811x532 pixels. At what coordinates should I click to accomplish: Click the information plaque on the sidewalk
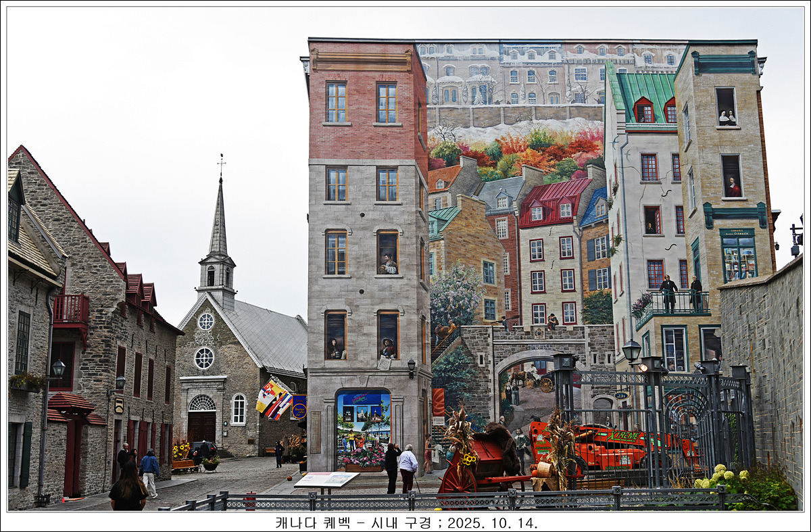[x=326, y=479]
